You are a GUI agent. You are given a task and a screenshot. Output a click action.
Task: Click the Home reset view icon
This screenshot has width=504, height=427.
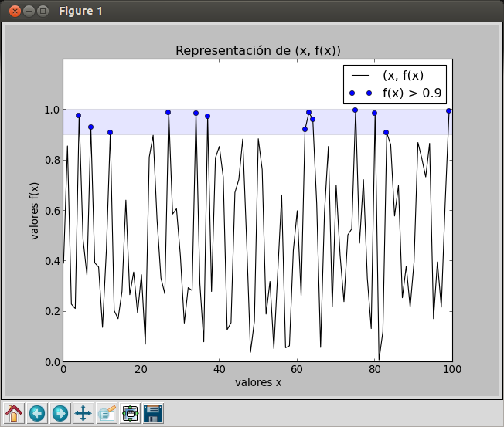[14, 413]
